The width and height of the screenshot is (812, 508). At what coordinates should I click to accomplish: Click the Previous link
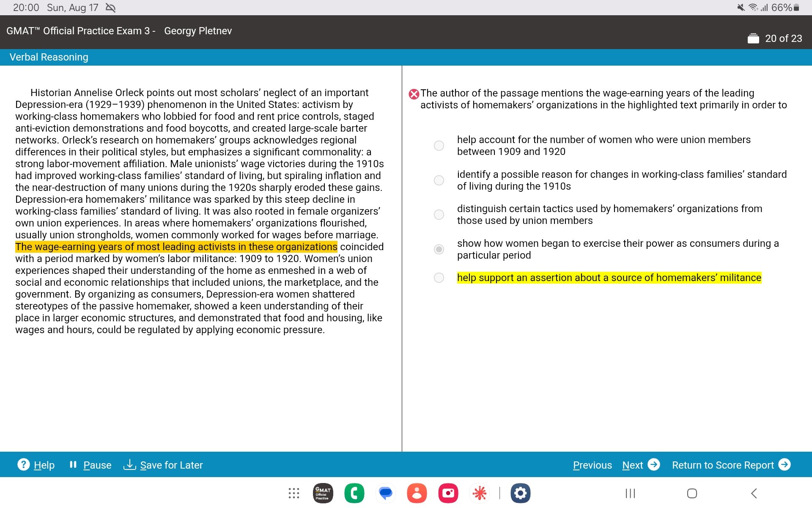592,464
